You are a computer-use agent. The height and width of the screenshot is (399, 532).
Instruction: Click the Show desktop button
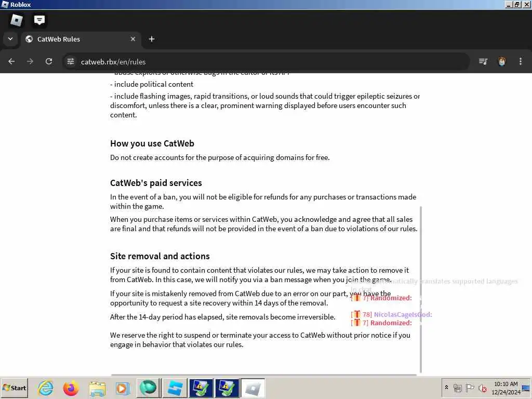(526, 388)
